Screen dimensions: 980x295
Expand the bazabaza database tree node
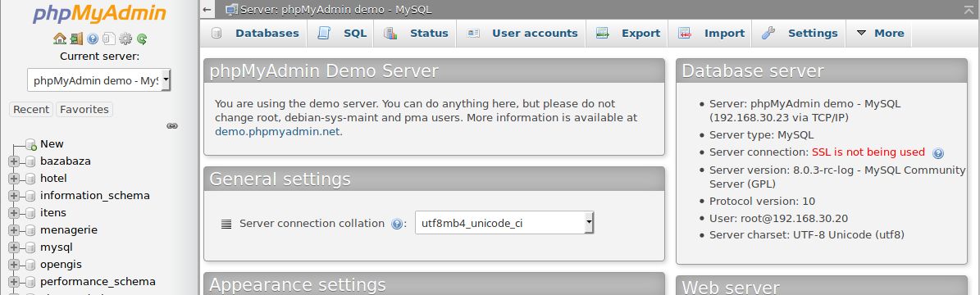tap(14, 161)
